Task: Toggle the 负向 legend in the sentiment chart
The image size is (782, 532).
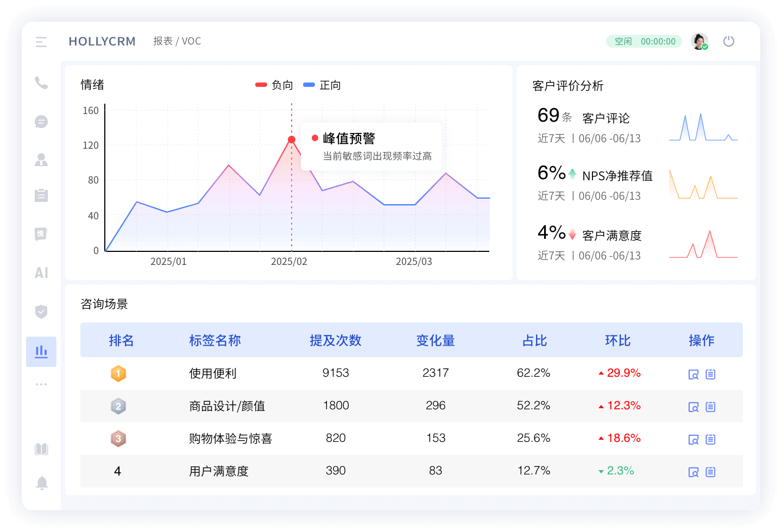Action: [273, 85]
